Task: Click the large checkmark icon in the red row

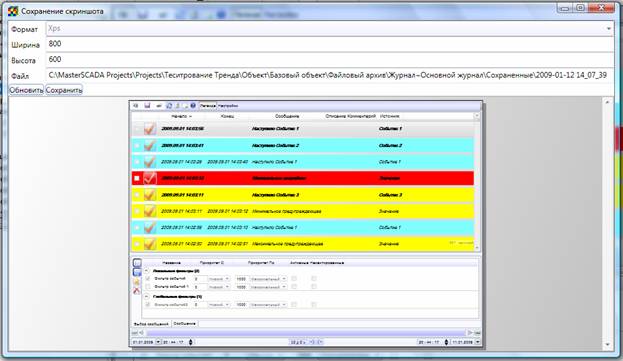Action: 149,178
